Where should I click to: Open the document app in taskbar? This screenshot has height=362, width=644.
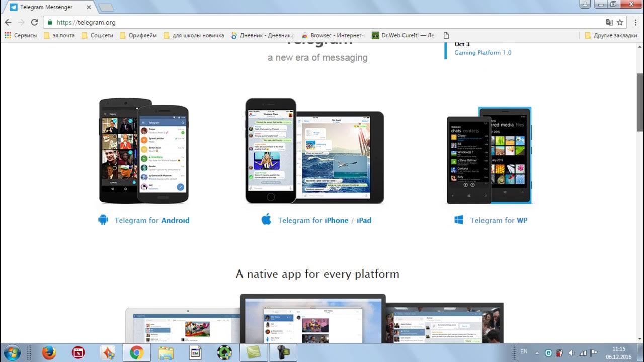[x=195, y=353]
